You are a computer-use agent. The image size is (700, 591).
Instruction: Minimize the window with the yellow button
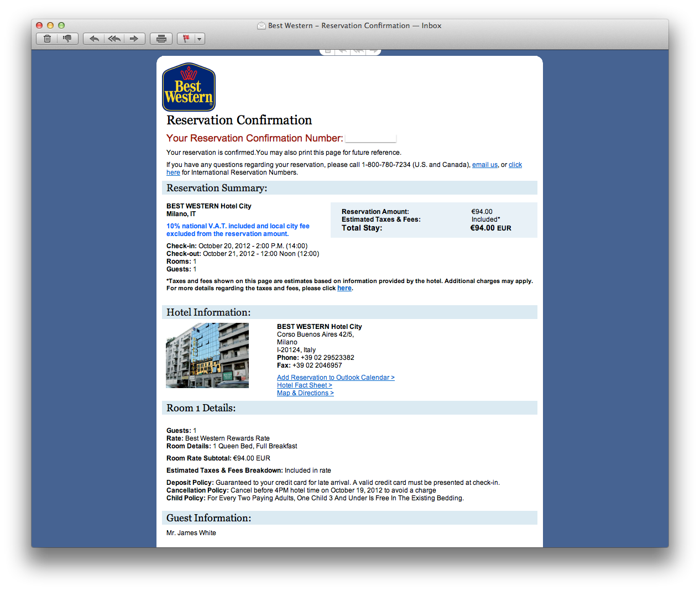(50, 25)
